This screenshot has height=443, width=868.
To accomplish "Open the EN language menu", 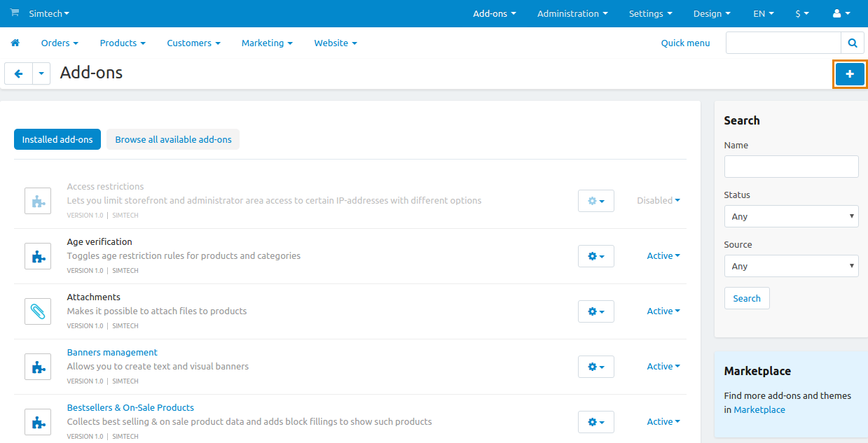I will [x=764, y=13].
